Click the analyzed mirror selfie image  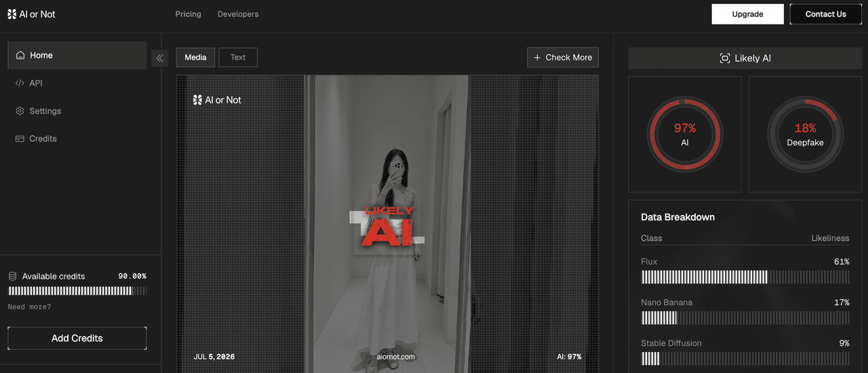coord(387,224)
